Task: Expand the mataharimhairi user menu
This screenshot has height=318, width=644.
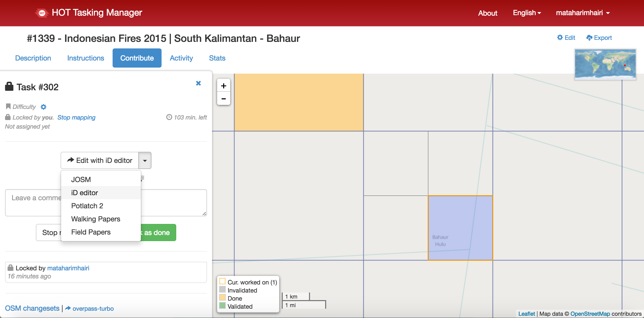Action: tap(583, 13)
